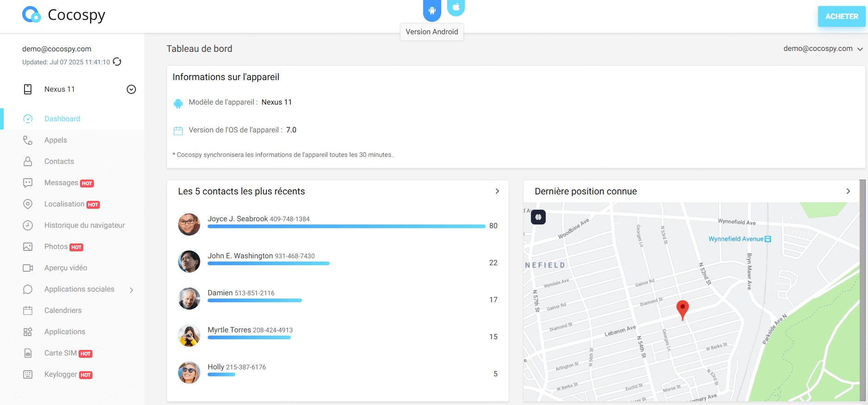The image size is (868, 405).
Task: Open recent contacts details chevron
Action: (497, 191)
